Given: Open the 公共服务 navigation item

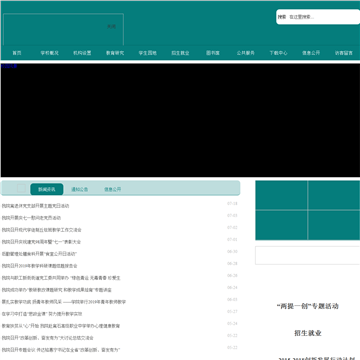Looking at the screenshot, I should click(x=245, y=53).
